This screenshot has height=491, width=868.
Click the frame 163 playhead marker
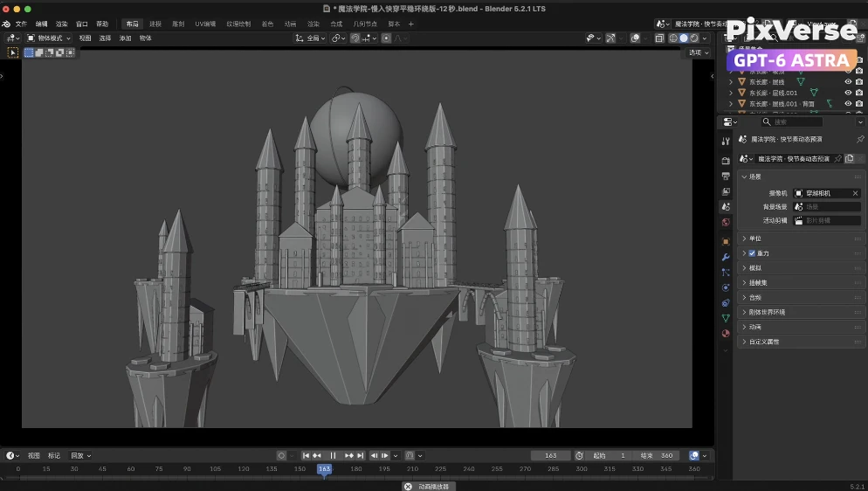[324, 469]
